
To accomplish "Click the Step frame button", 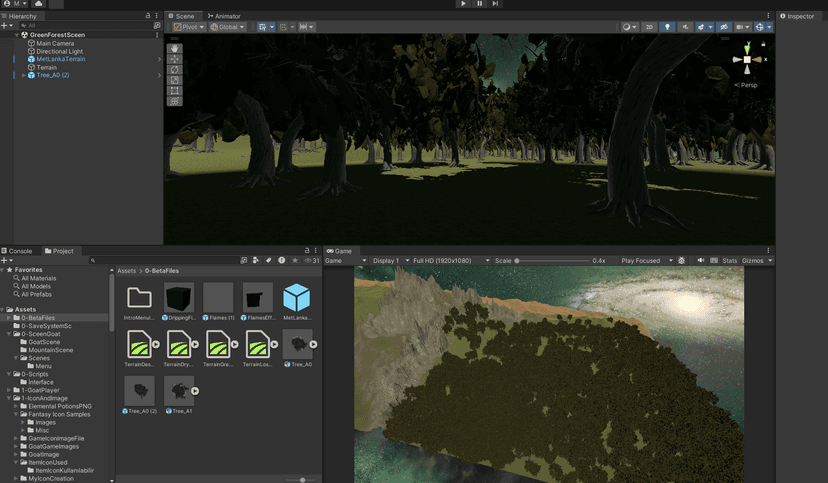I will click(495, 4).
